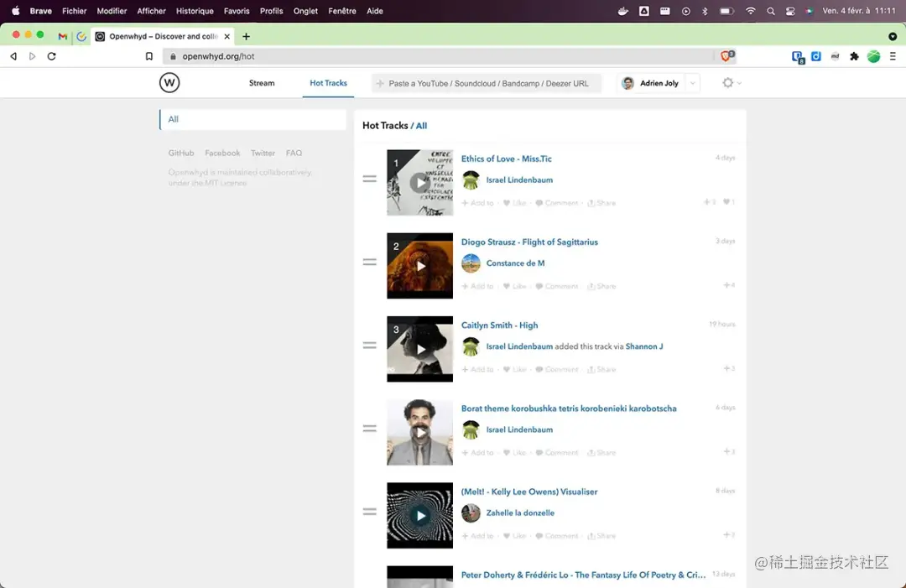906x588 pixels.
Task: Open the Brave extensions puzzle icon
Action: [854, 56]
